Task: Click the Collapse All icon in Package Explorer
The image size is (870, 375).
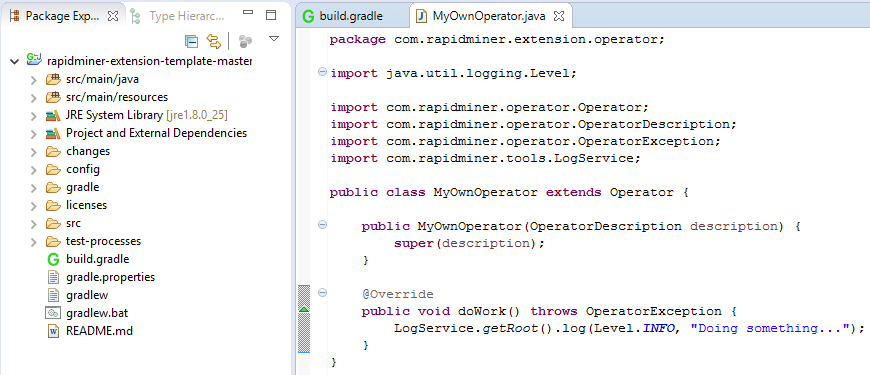Action: click(191, 41)
